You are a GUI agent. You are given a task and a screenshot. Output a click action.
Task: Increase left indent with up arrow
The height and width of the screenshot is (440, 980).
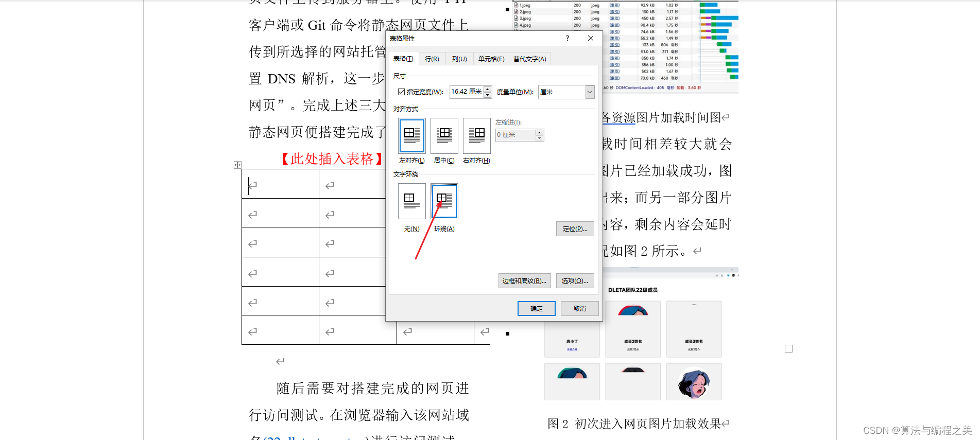[x=539, y=132]
